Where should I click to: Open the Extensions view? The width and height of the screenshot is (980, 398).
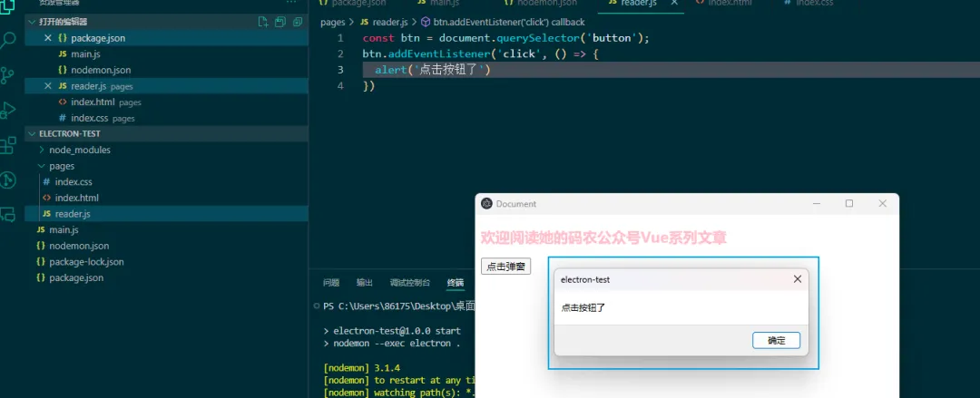tap(7, 145)
